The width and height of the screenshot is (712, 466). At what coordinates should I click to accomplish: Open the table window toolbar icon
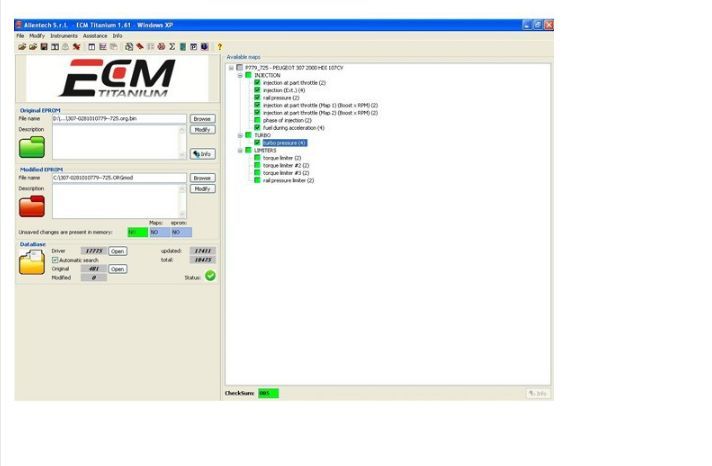pos(92,47)
